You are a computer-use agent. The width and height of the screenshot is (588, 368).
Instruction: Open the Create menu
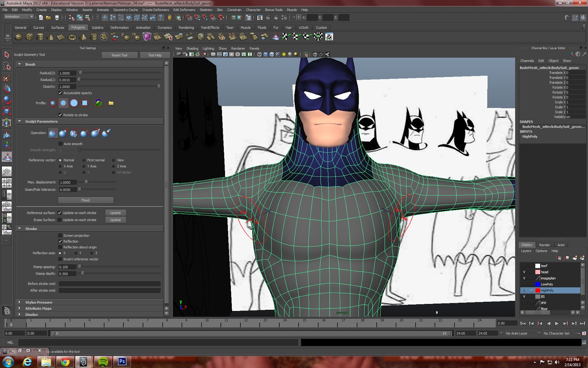coord(41,10)
